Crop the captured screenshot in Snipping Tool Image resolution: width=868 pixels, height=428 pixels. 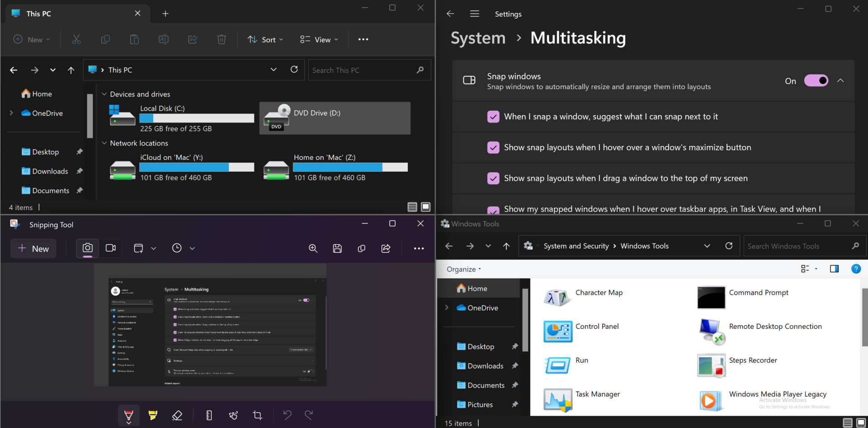click(257, 415)
